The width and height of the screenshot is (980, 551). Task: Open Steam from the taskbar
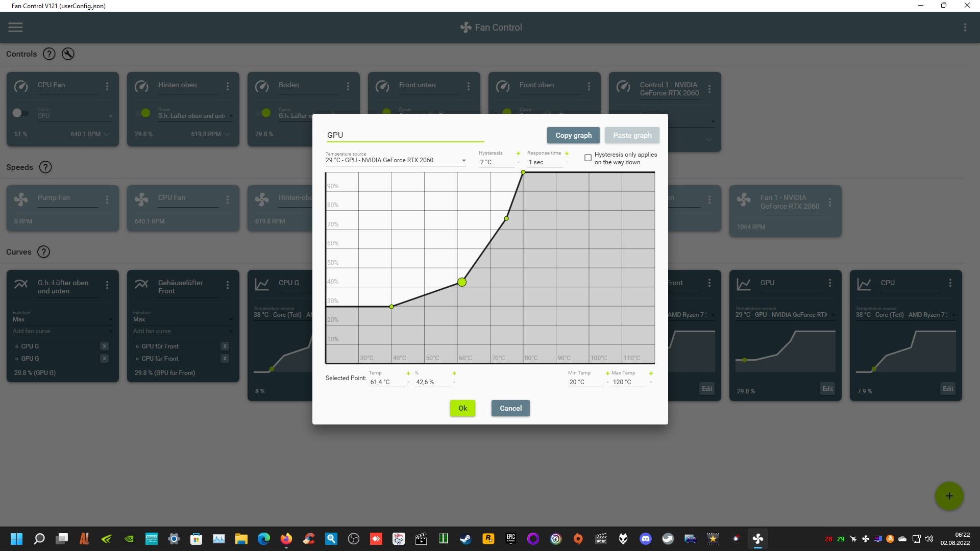[x=465, y=539]
